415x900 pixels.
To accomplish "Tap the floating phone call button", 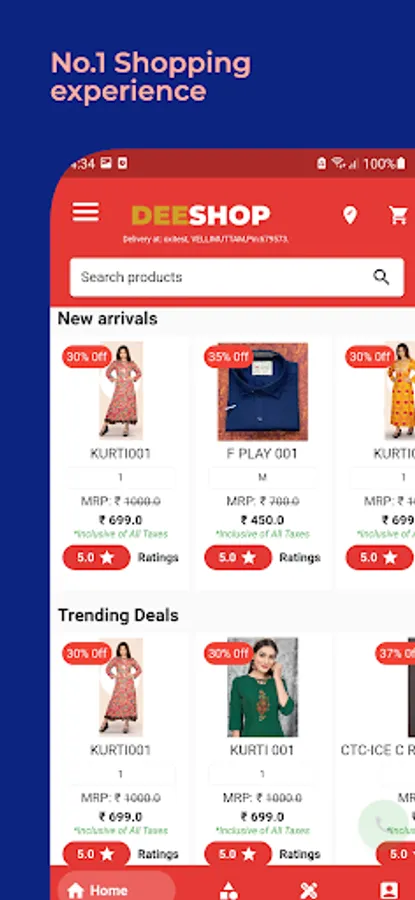I will point(383,824).
